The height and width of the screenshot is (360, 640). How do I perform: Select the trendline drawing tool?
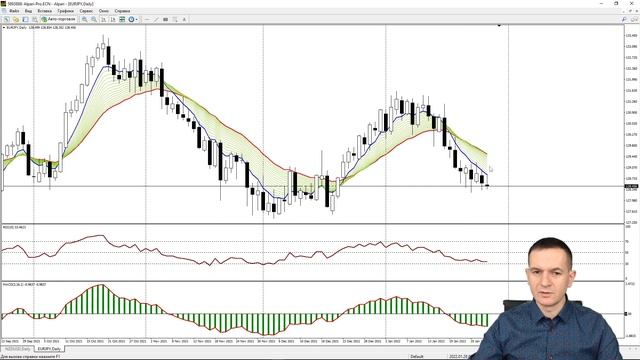[x=156, y=19]
